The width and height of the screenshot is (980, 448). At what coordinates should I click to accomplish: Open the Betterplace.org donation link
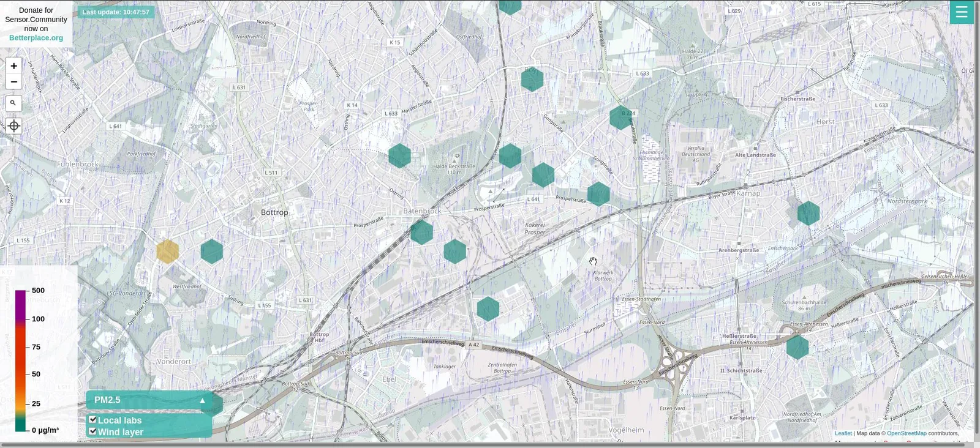pyautogui.click(x=36, y=38)
